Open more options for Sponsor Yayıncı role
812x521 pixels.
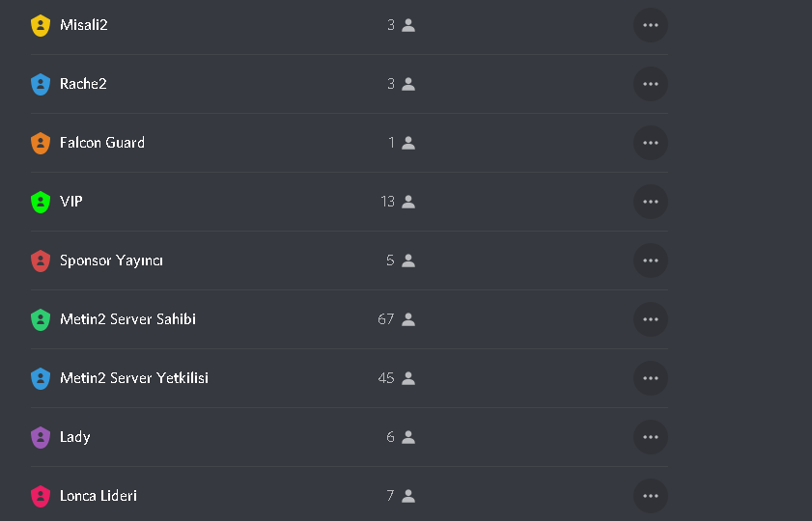click(651, 260)
